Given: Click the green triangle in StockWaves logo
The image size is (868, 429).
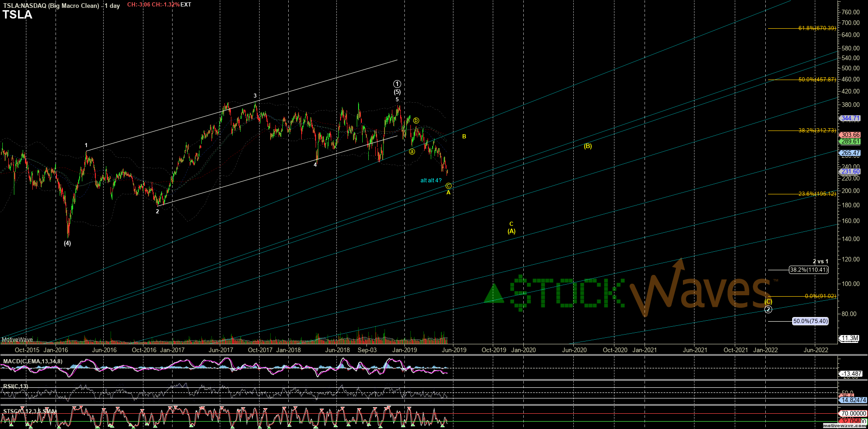Looking at the screenshot, I should tap(494, 294).
